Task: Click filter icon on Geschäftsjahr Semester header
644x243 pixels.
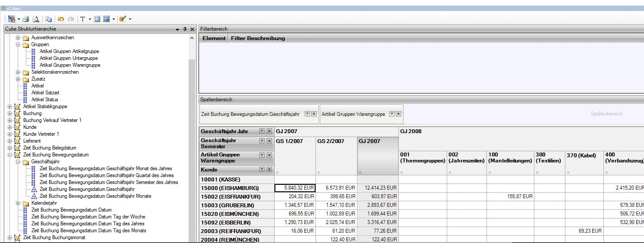Action: [262, 141]
